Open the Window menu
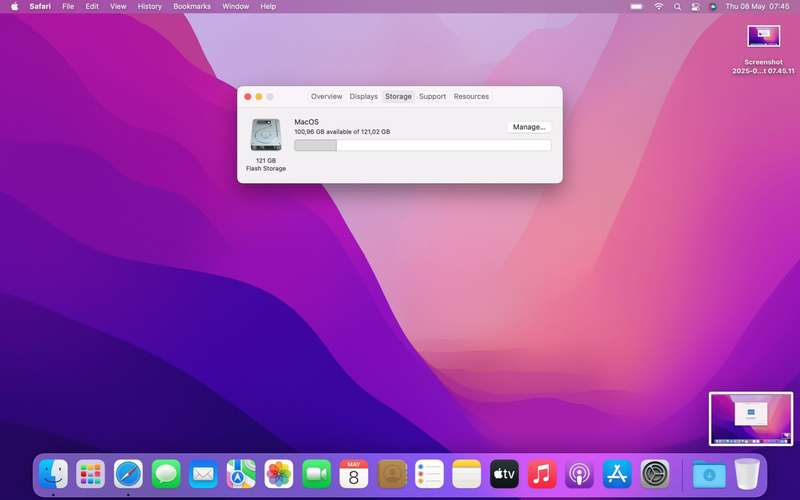Screen dimensions: 800x500 pos(235,7)
